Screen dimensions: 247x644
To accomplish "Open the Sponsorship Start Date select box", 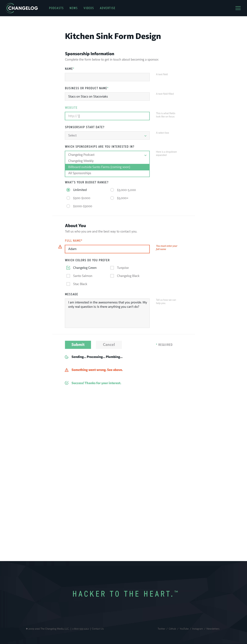I will 107,135.
